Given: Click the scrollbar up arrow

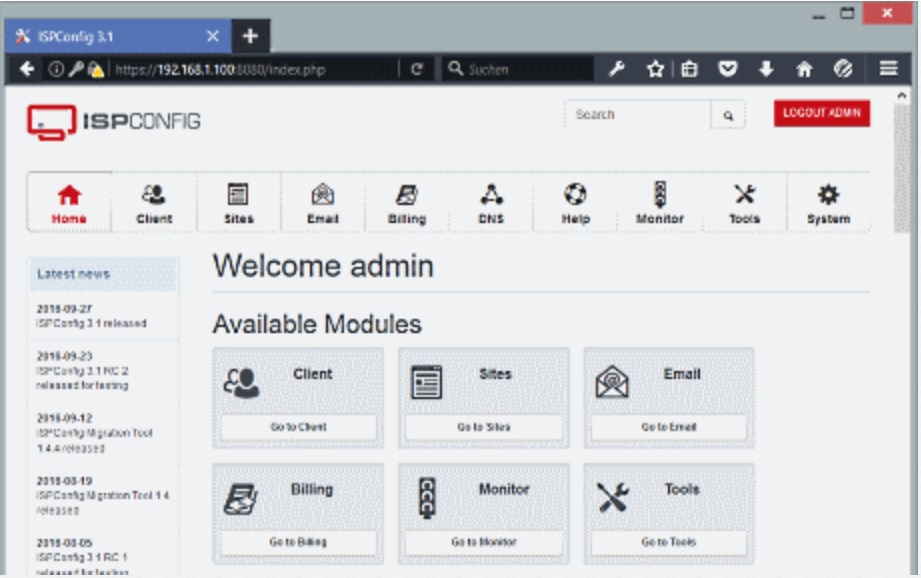Looking at the screenshot, I should coord(902,95).
